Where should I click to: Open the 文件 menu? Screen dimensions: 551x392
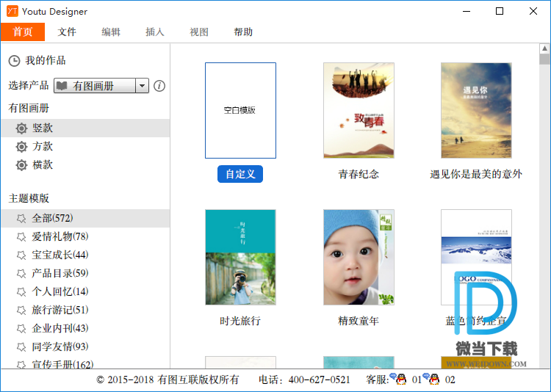(67, 32)
